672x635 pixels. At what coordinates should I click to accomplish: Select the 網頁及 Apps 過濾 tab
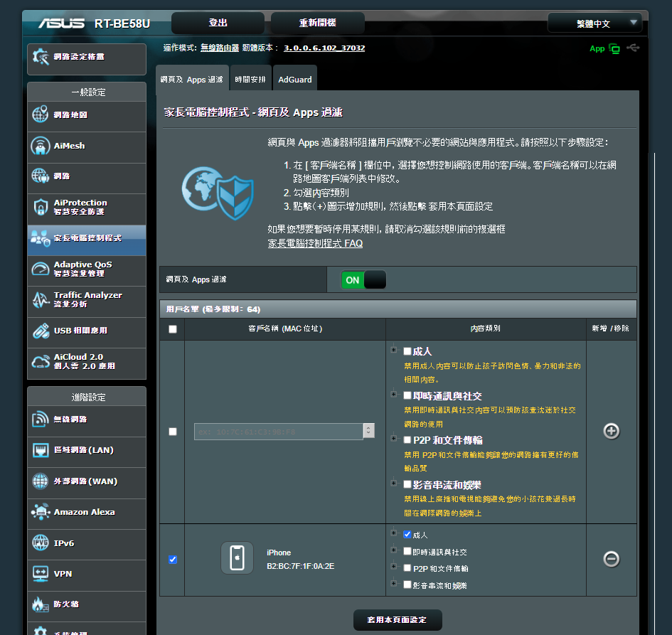[192, 79]
